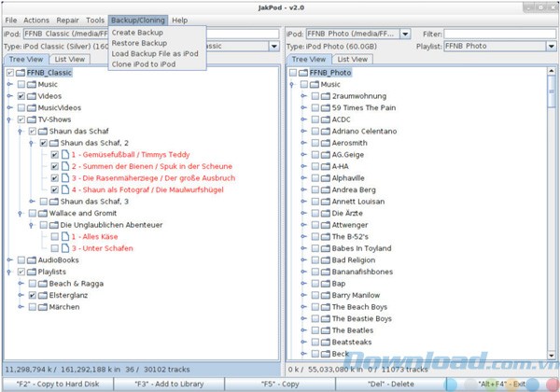The width and height of the screenshot is (560, 392).
Task: Expand the Shaun das Schaf, 3 node
Action: click(31, 202)
